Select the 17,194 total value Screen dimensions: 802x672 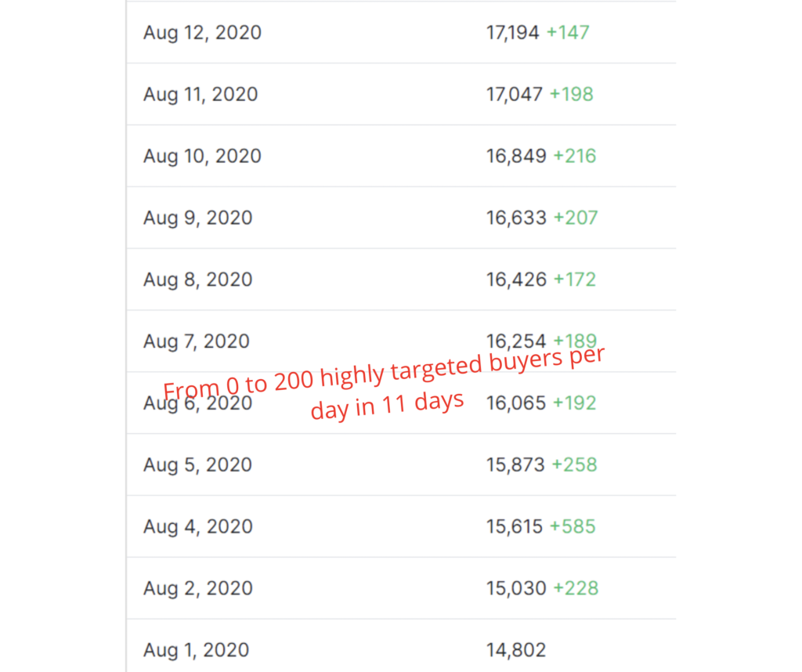pos(512,33)
